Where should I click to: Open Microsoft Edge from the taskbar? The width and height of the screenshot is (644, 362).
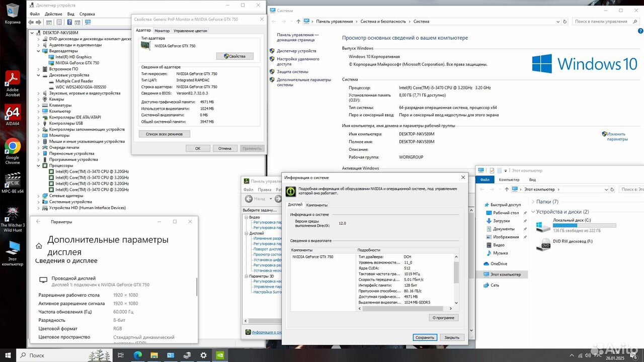pyautogui.click(x=137, y=355)
